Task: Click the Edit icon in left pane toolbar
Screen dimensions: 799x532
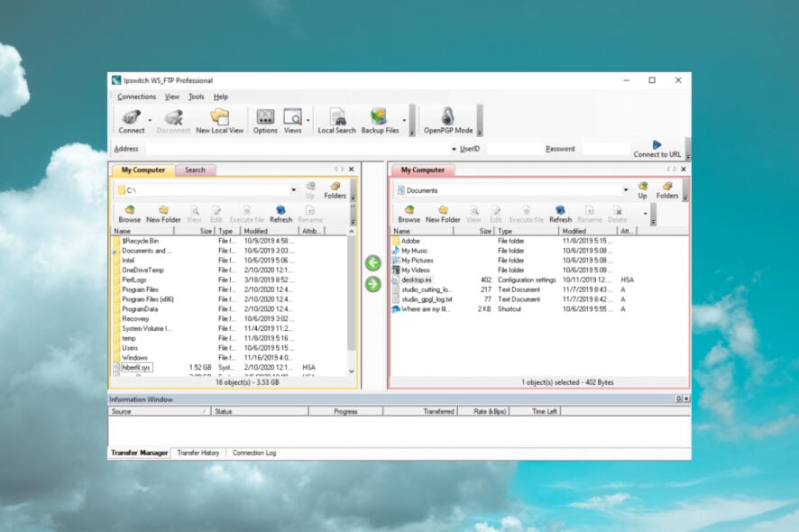Action: click(x=216, y=214)
